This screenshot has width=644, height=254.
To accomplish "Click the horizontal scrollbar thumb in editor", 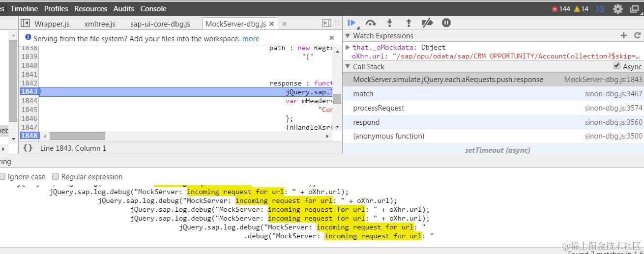I will click(x=77, y=136).
